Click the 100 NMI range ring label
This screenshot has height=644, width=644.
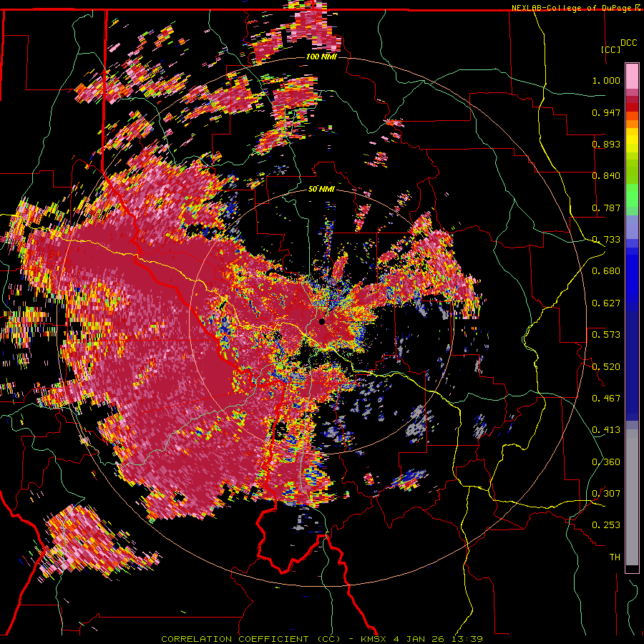[321, 57]
